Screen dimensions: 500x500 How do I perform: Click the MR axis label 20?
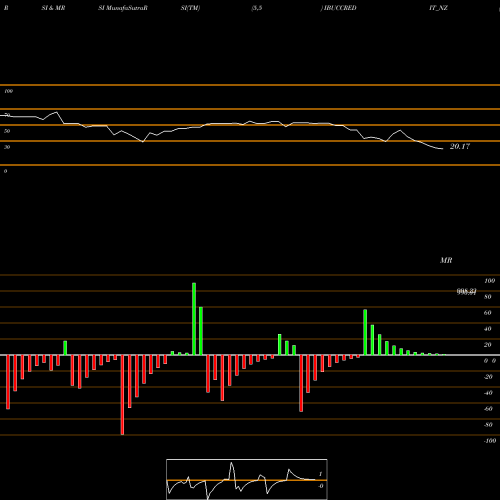[487, 345]
